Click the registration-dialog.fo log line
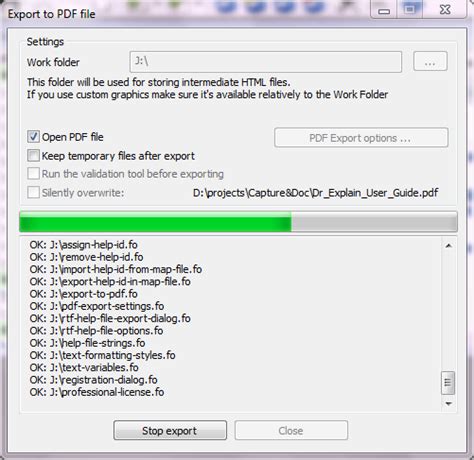This screenshot has width=474, height=460. (93, 380)
